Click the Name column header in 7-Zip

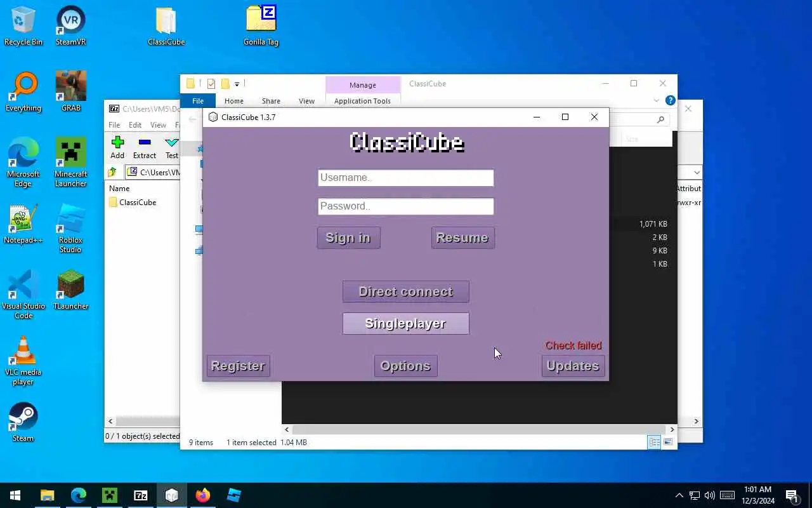pyautogui.click(x=119, y=189)
